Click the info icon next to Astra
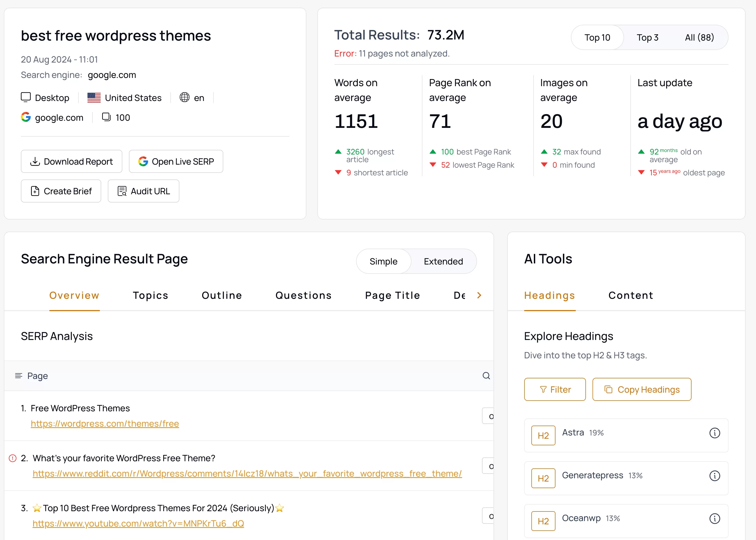The width and height of the screenshot is (756, 540). [715, 433]
